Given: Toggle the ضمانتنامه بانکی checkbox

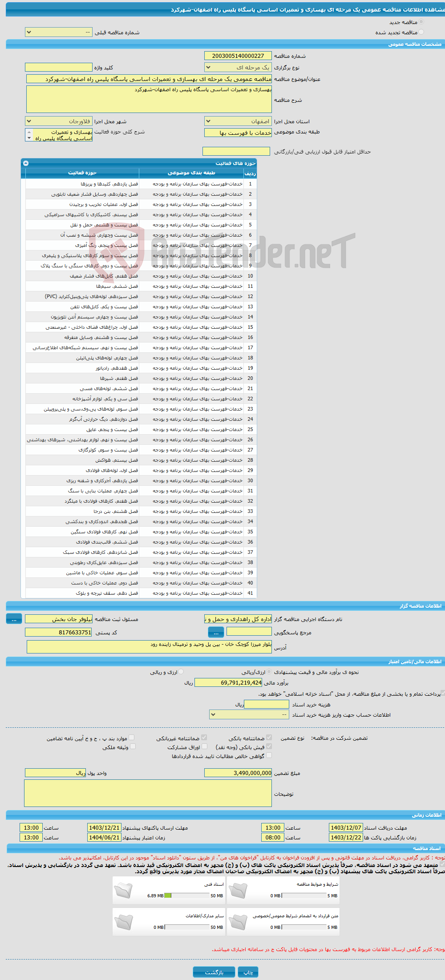Looking at the screenshot, I should pyautogui.click(x=269, y=738).
